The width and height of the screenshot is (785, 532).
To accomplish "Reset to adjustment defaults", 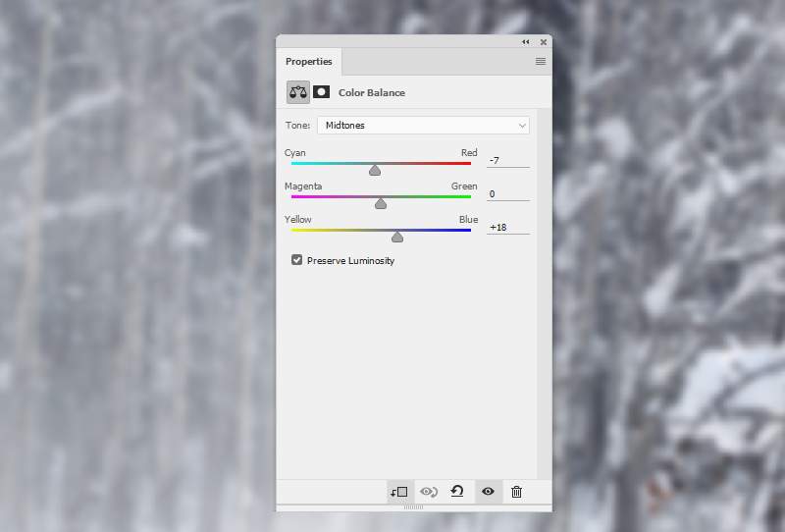I will point(457,492).
